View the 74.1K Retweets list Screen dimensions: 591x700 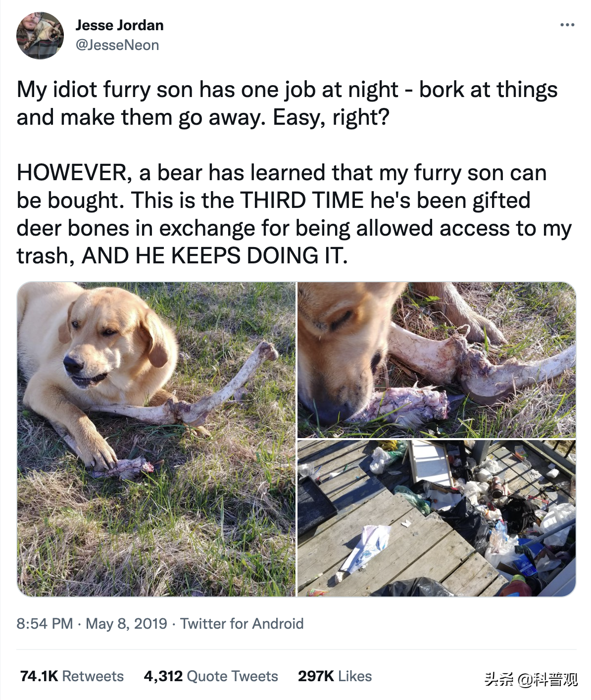point(72,676)
